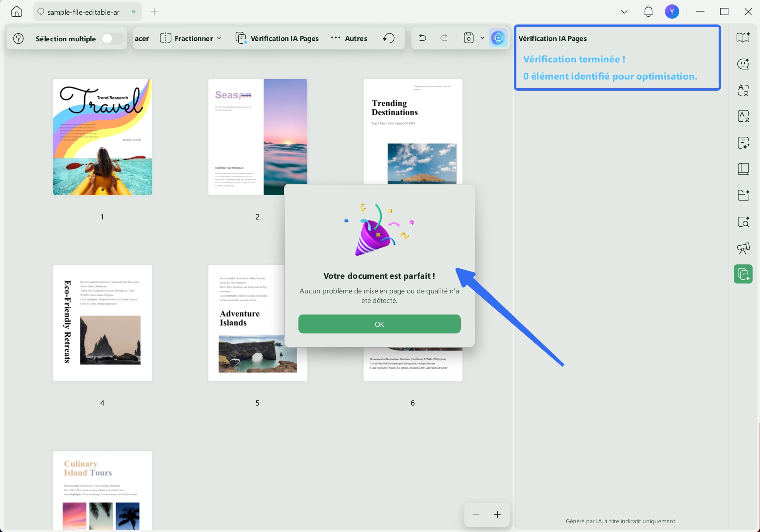Viewport: 760px width, 532px height.
Task: Select page 2 Season thumbnail
Action: [258, 137]
